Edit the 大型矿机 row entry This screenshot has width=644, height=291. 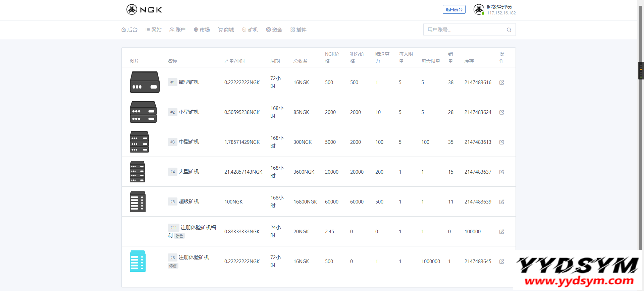coord(501,172)
